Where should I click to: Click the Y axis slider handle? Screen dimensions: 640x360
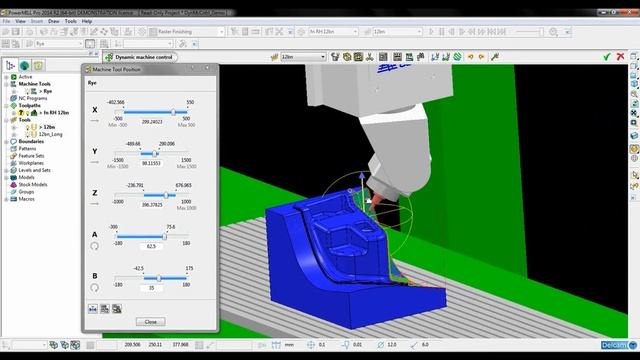point(155,153)
